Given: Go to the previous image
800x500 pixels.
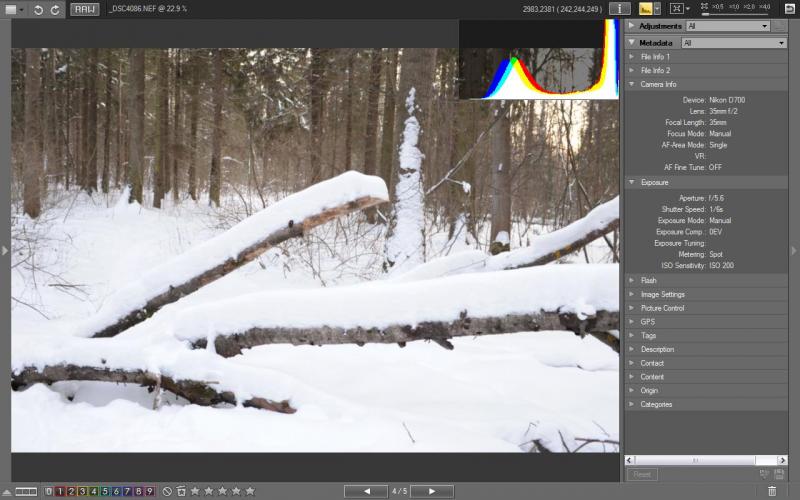Looking at the screenshot, I should click(366, 491).
